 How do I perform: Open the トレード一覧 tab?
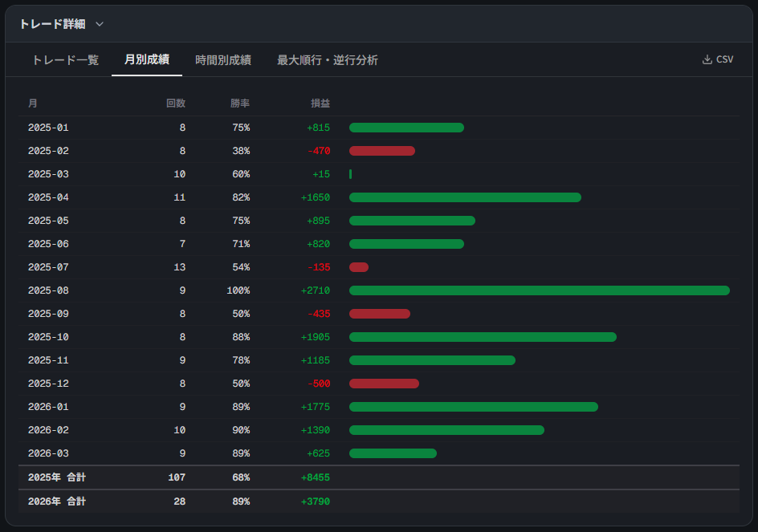[65, 60]
